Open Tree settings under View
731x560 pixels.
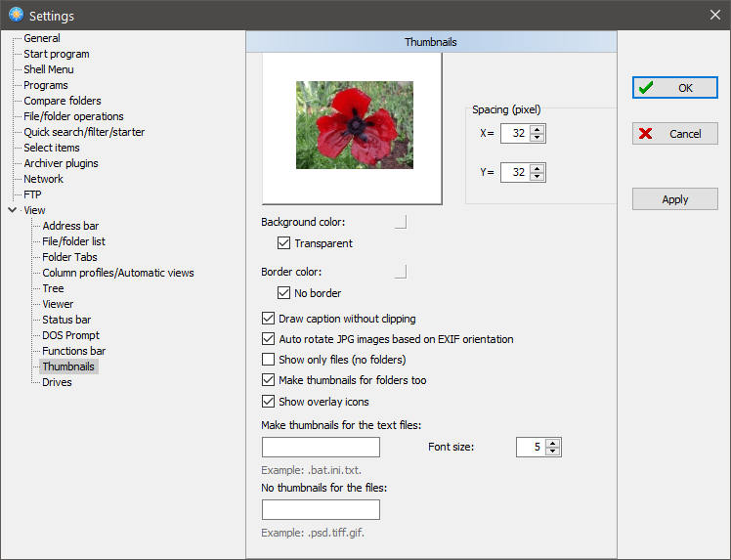(53, 288)
